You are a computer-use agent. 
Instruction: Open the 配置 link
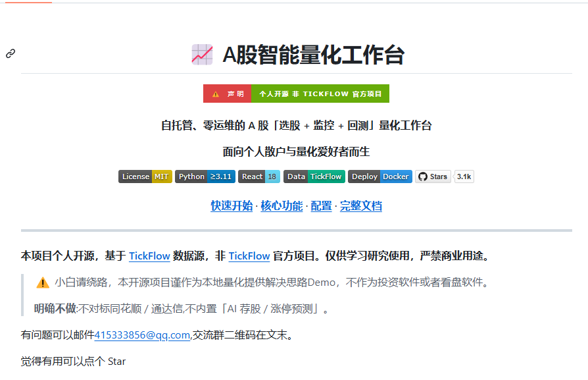[x=322, y=205]
